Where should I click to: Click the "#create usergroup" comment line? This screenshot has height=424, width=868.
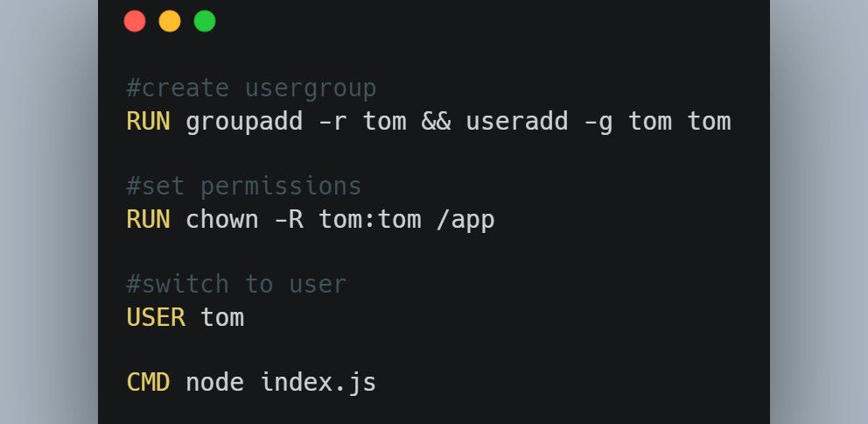[x=251, y=88]
